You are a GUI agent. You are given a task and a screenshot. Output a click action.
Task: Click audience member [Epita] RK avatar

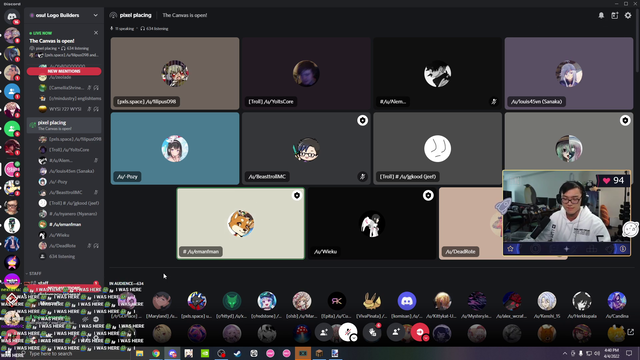pyautogui.click(x=337, y=301)
